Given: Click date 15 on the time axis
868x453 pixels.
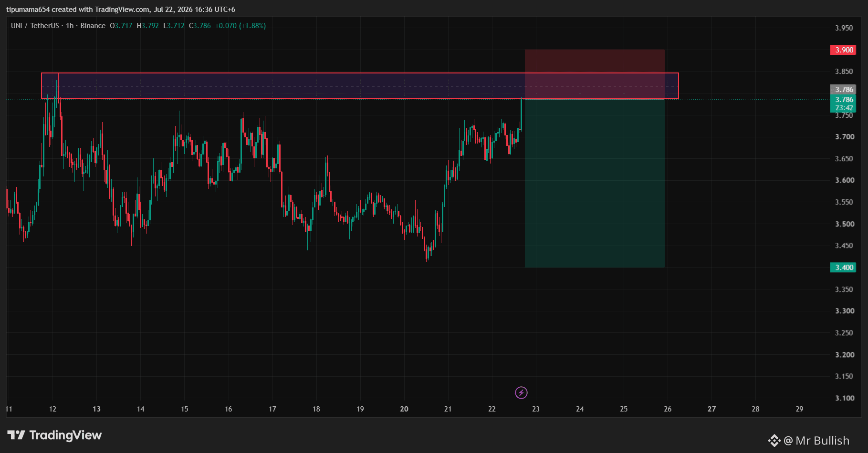Looking at the screenshot, I should pyautogui.click(x=184, y=409).
